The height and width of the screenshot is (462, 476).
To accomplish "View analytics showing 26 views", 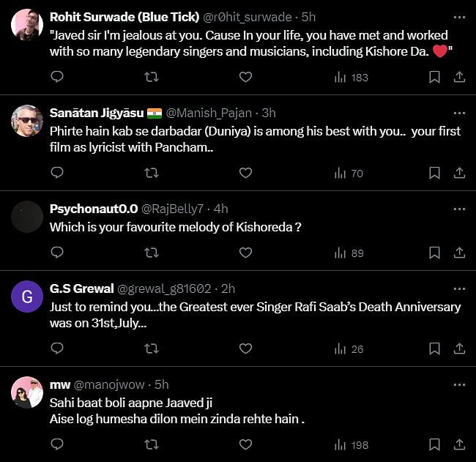I will click(349, 349).
